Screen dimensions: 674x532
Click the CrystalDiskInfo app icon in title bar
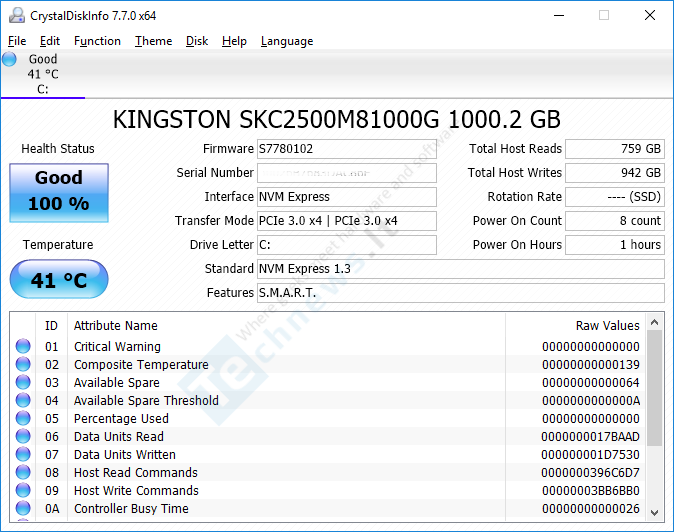[17, 15]
